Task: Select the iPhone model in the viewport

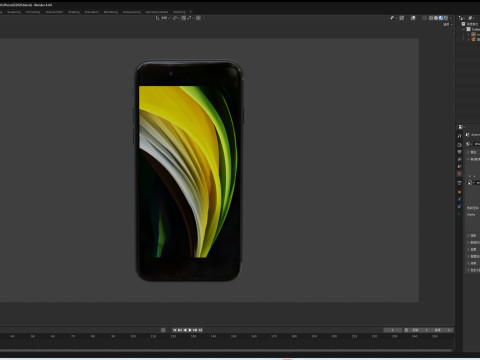Action: coord(189,171)
